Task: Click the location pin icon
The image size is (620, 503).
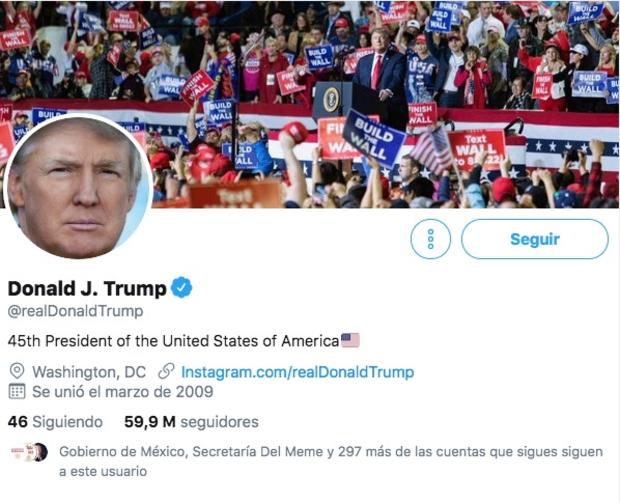Action: [x=17, y=371]
